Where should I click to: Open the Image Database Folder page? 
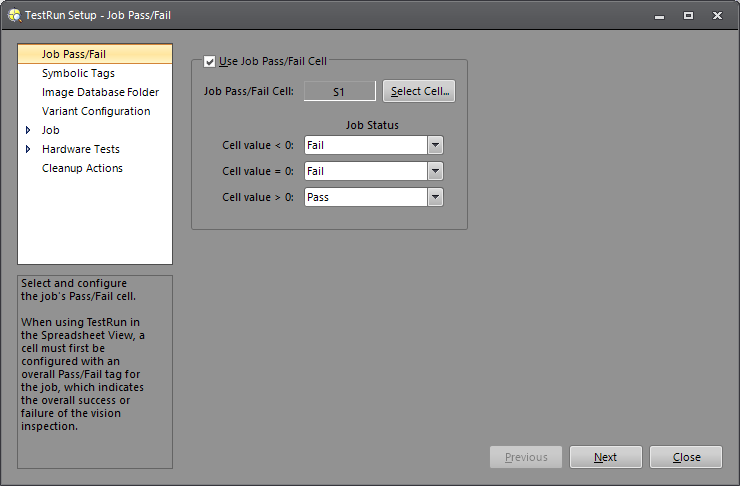100,92
